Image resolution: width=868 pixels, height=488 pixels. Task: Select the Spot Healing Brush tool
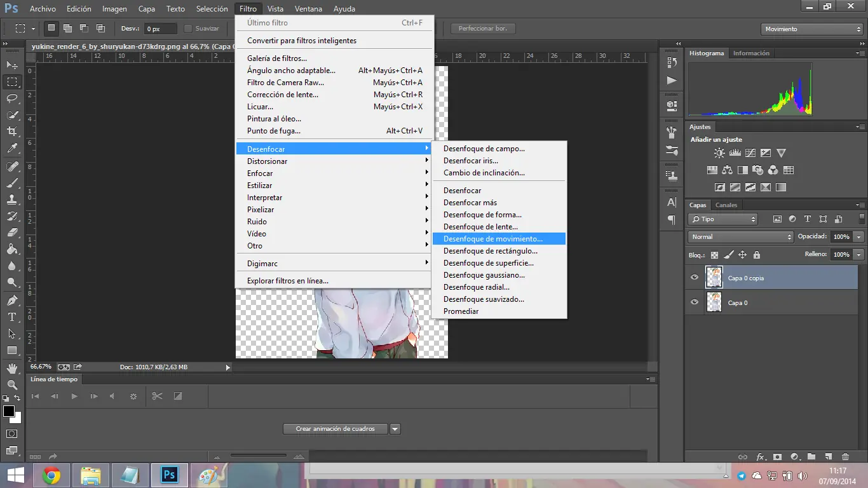(x=12, y=166)
